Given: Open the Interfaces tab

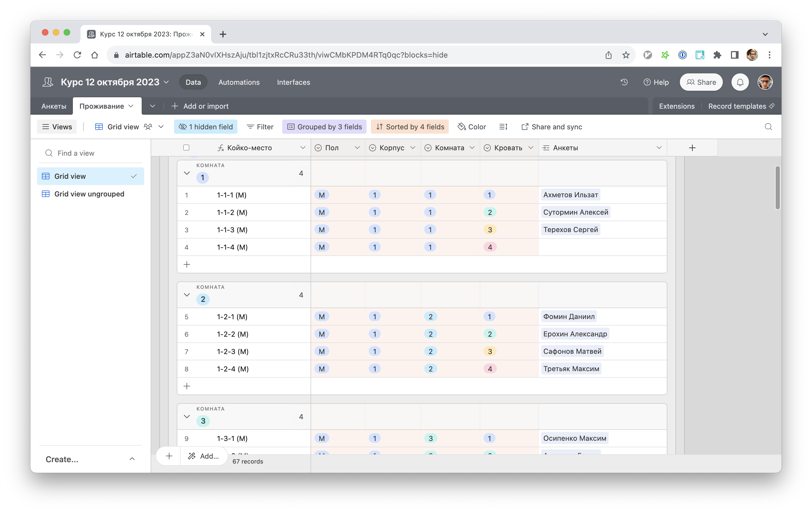Looking at the screenshot, I should click(x=293, y=82).
